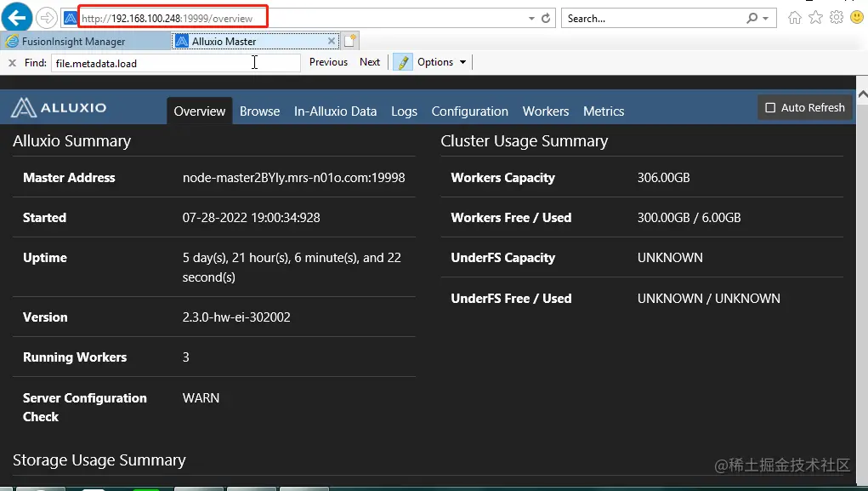Click master address node-master2BYly.mrs-n01o.com:19998
868x491 pixels.
(x=294, y=177)
